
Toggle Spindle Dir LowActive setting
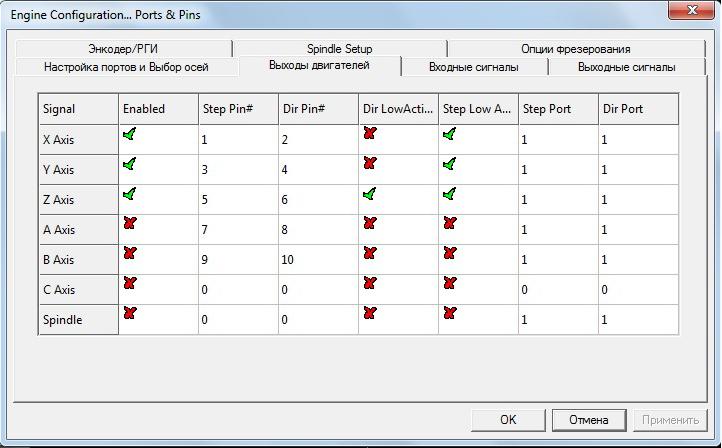point(370,313)
